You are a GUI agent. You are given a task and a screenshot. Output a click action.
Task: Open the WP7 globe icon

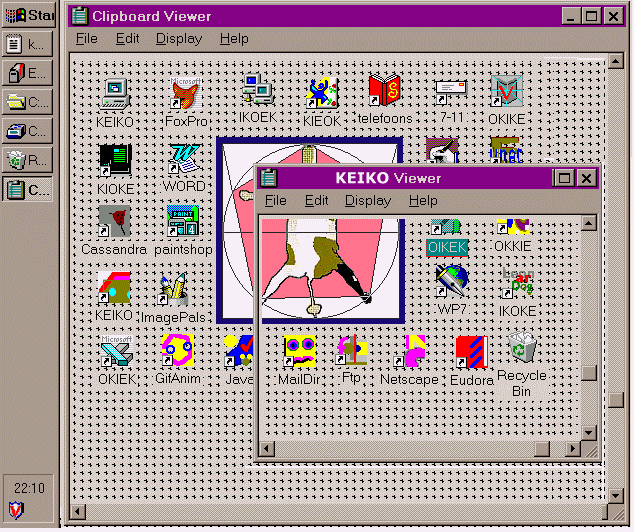pyautogui.click(x=451, y=281)
